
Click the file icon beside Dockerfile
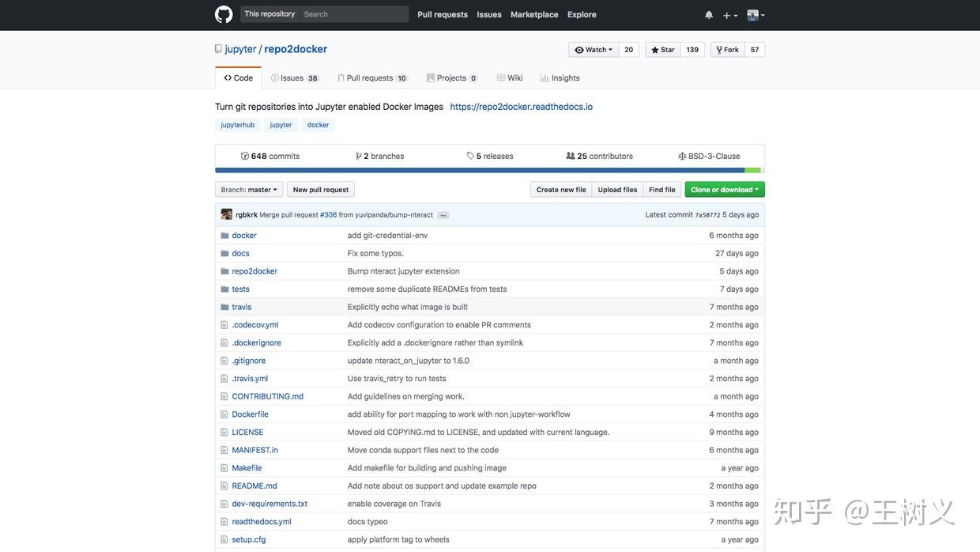[x=224, y=414]
